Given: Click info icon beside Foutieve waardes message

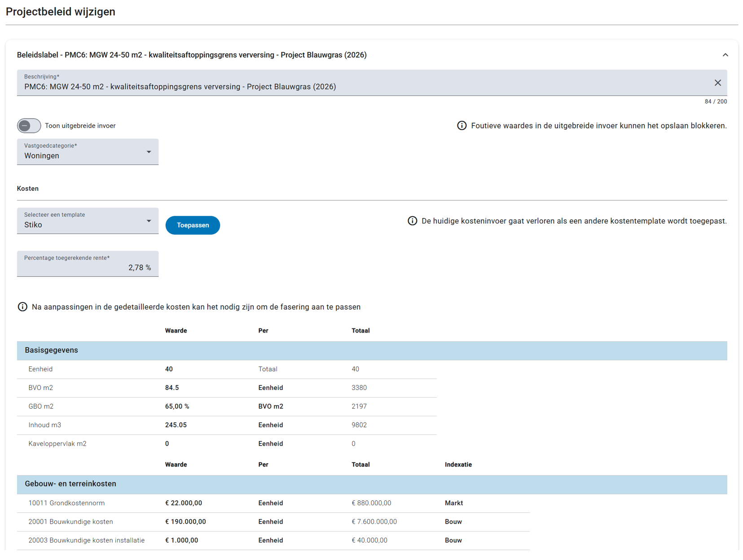Looking at the screenshot, I should (462, 126).
